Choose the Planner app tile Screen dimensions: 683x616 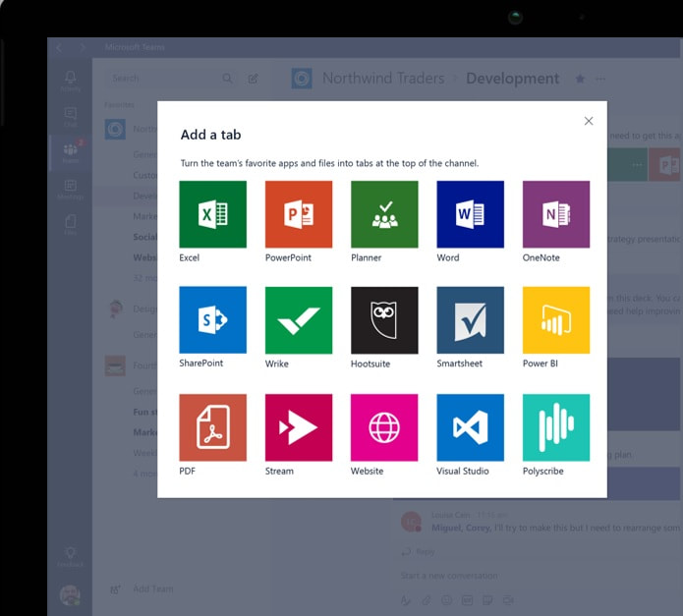384,214
